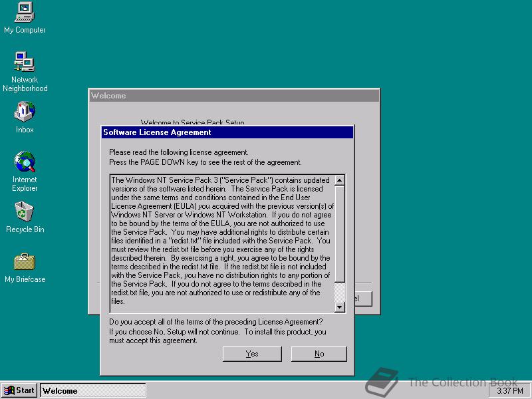The image size is (532, 399).
Task: Open the My Computer desktop icon
Action: [25, 18]
